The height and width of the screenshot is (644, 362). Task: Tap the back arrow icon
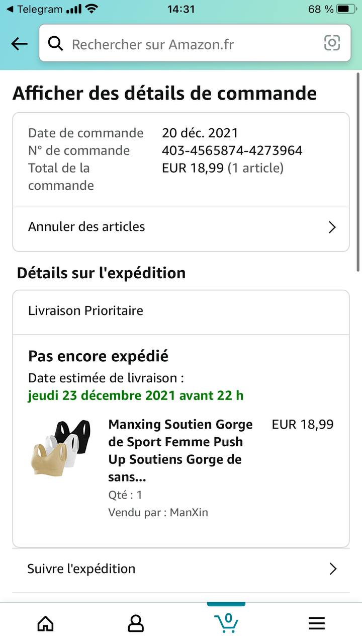(x=20, y=44)
